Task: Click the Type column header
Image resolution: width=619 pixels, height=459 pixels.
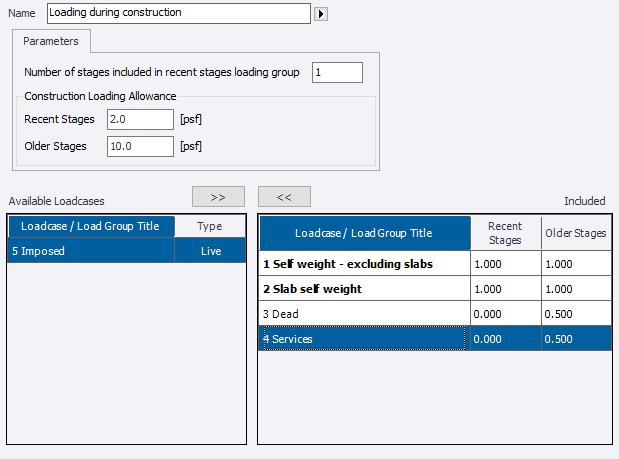Action: coord(210,226)
